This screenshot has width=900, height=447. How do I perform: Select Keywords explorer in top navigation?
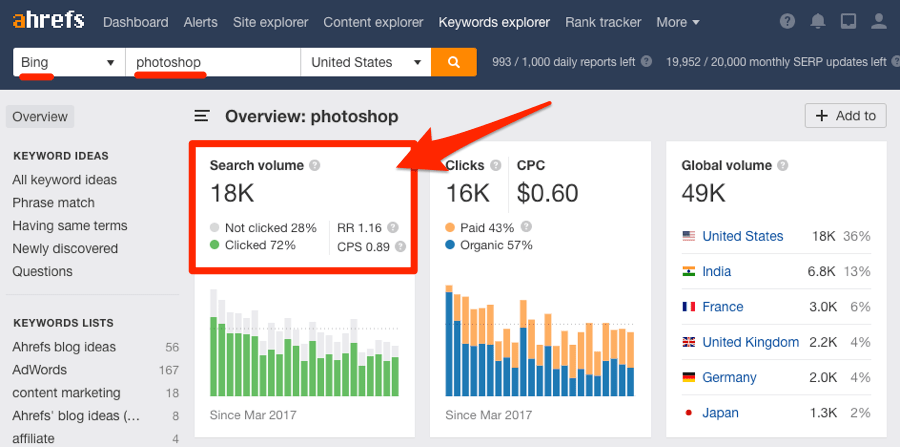pyautogui.click(x=494, y=22)
